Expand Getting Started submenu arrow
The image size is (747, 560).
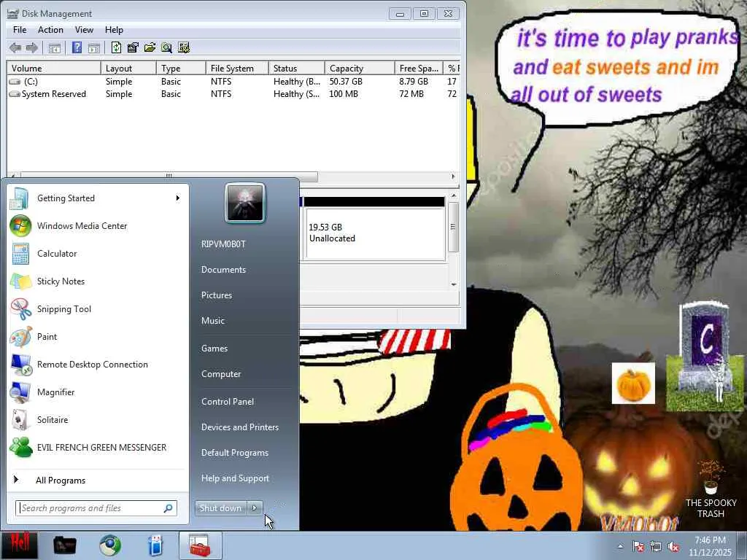pos(178,198)
